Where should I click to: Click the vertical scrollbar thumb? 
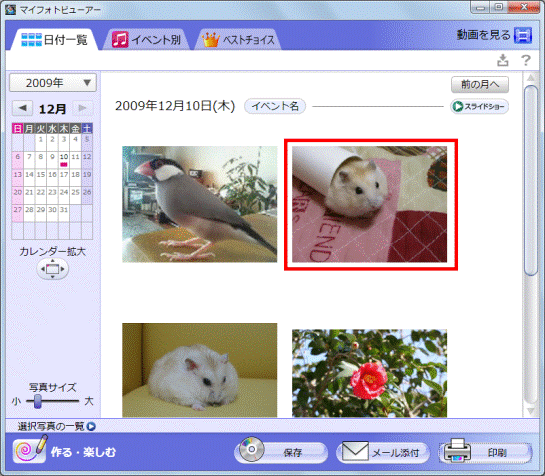(x=531, y=180)
